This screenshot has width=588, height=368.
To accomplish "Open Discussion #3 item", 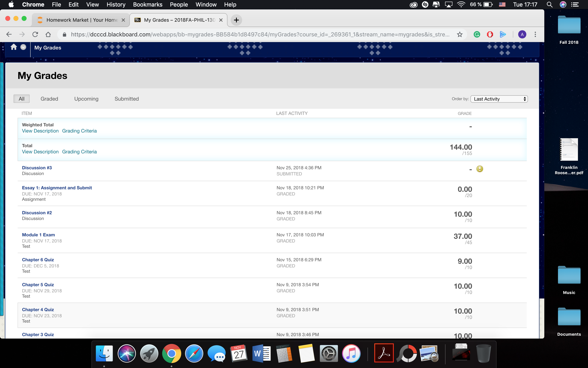I will coord(37,168).
